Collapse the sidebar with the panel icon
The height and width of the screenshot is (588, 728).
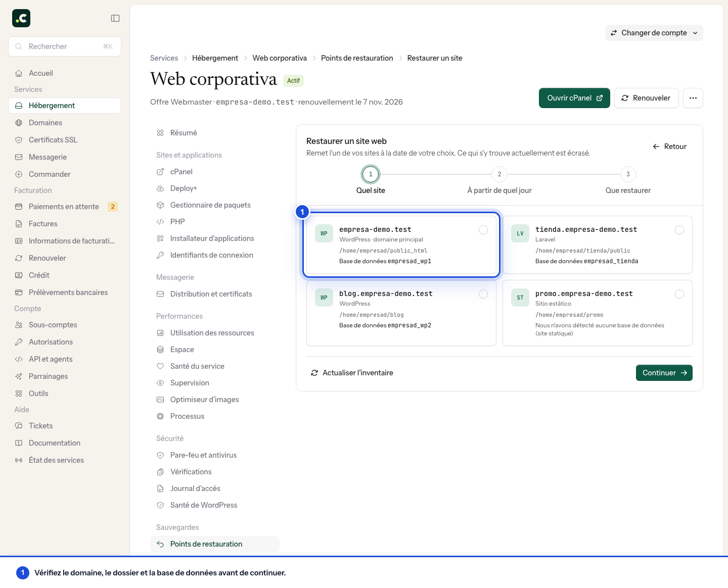pos(115,18)
